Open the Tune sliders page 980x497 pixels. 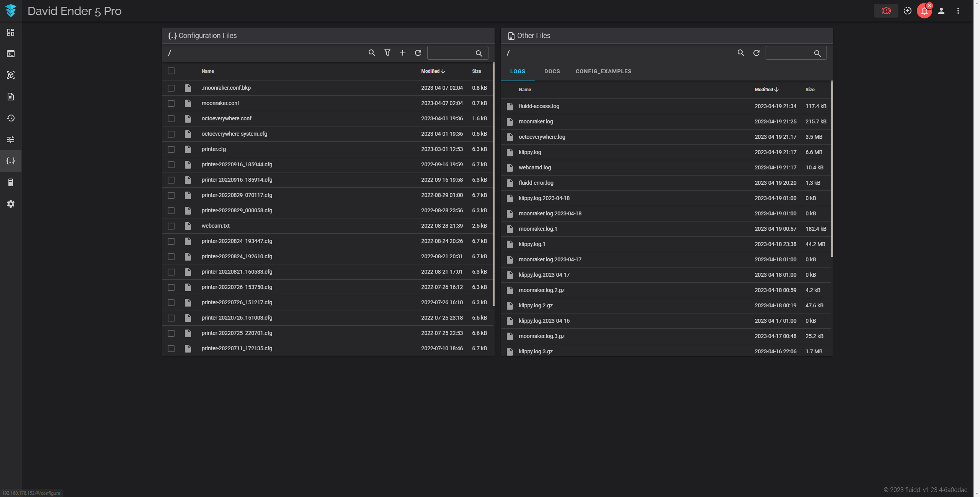(x=11, y=139)
